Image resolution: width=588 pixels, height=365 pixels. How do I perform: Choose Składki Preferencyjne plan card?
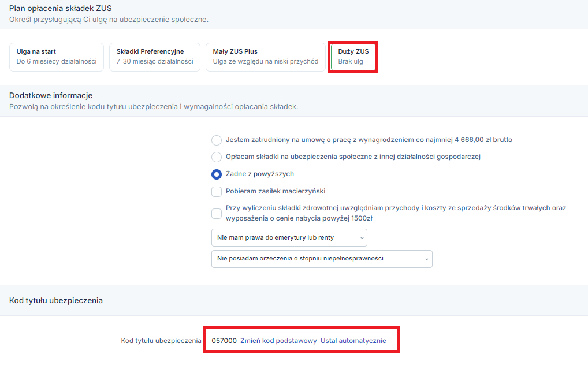pos(154,57)
